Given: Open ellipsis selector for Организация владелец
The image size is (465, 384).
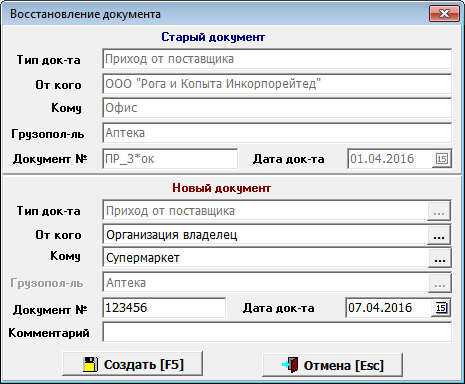Looking at the screenshot, I should click(x=439, y=235).
